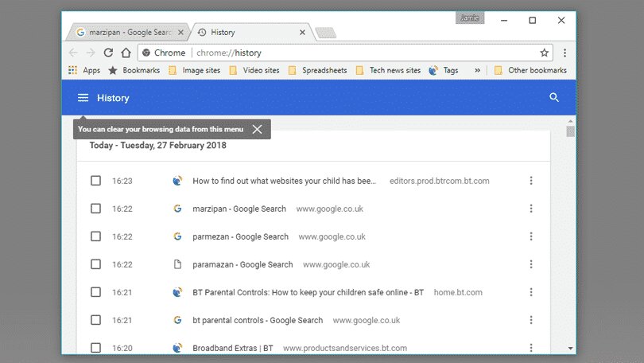Open actions menu for bt parental controls search
Screen dimensions: 644x363
coord(531,320)
